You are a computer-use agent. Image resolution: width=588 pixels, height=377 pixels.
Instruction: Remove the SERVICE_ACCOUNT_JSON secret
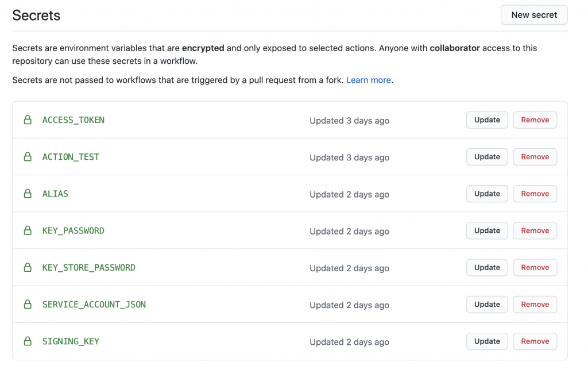click(535, 304)
